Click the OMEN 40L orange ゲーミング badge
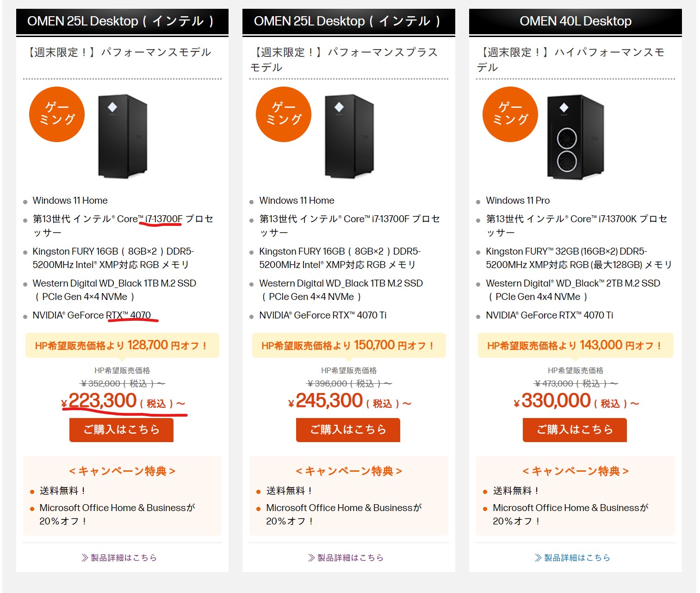Image resolution: width=700 pixels, height=593 pixels. (x=510, y=114)
